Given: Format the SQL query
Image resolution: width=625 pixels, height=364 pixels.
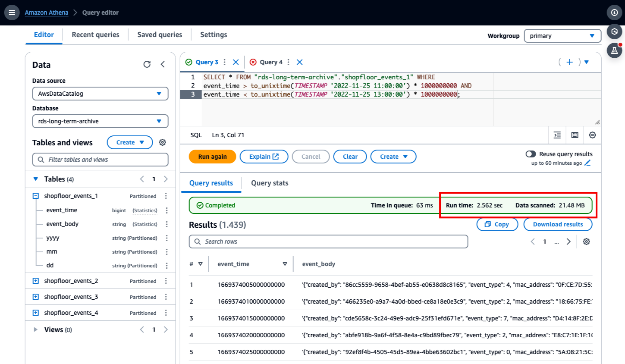Looking at the screenshot, I should 557,135.
